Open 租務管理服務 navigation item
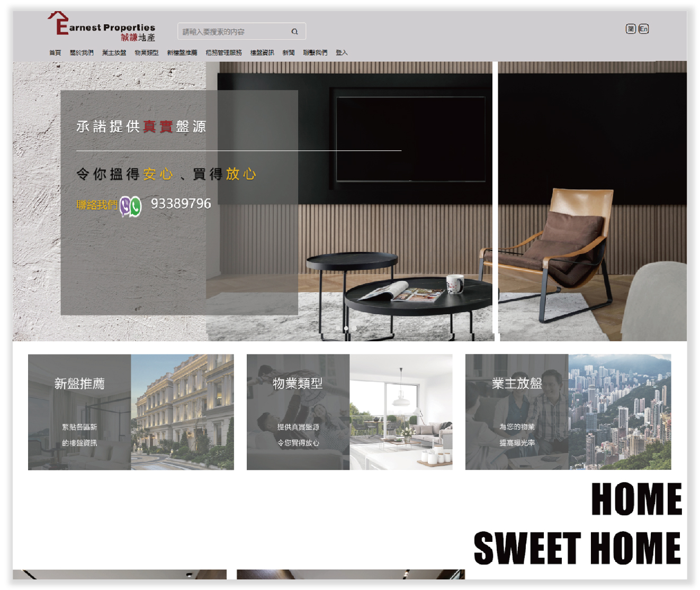Image resolution: width=700 pixels, height=590 pixels. tap(223, 53)
